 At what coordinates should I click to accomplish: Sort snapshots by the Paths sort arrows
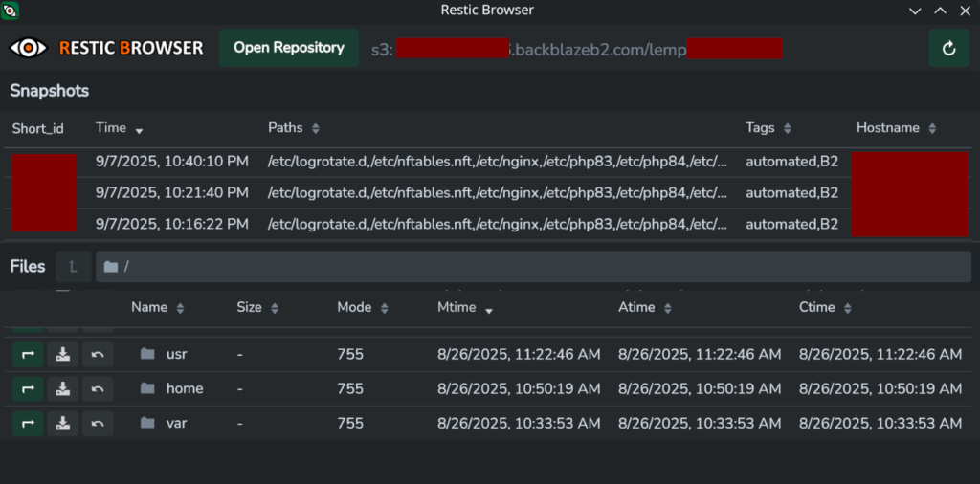[316, 128]
